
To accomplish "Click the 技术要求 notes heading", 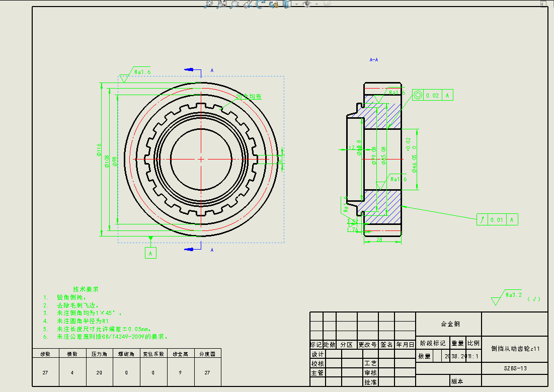I will [x=86, y=289].
